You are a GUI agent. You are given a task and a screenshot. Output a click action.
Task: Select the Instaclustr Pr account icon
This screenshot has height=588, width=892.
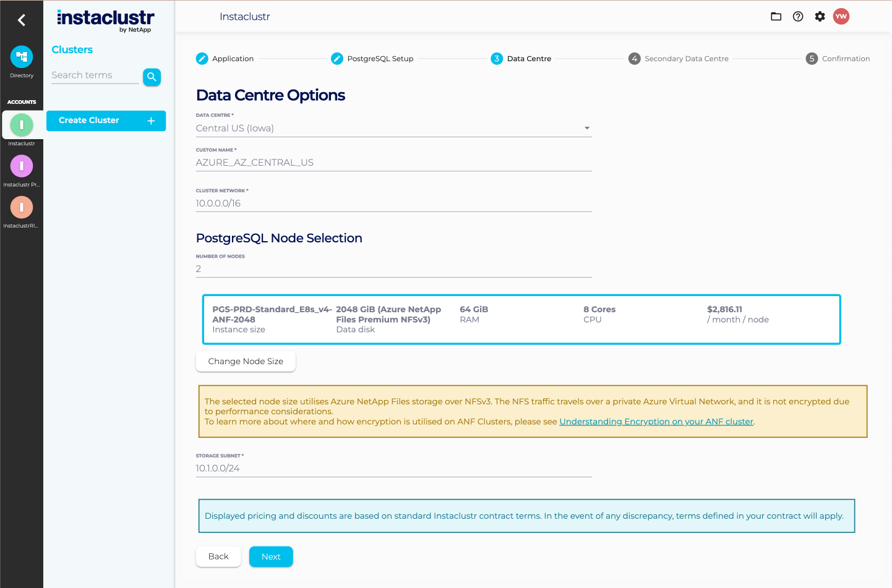click(22, 166)
